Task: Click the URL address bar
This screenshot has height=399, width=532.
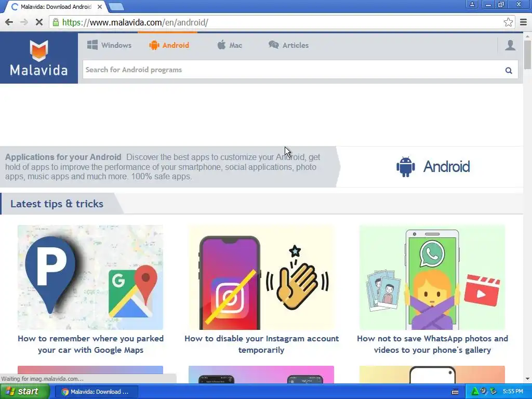Action: point(282,22)
